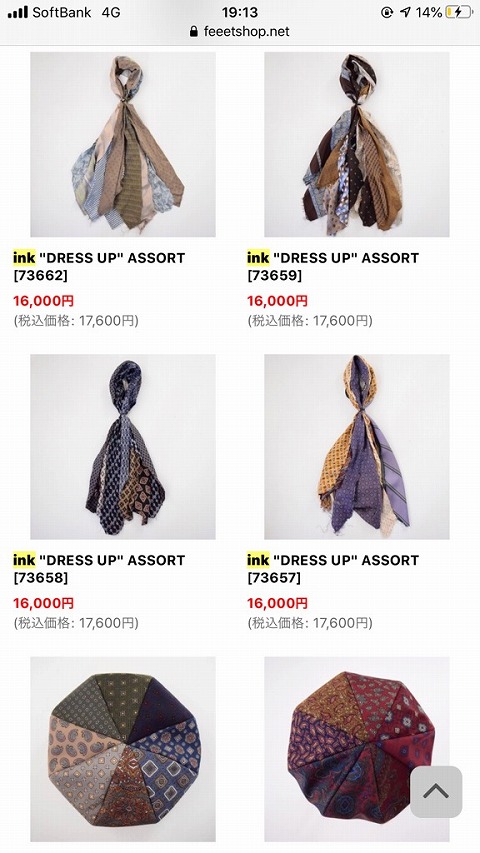The image size is (480, 853).
Task: Open product image for scarf 73662
Action: [123, 144]
